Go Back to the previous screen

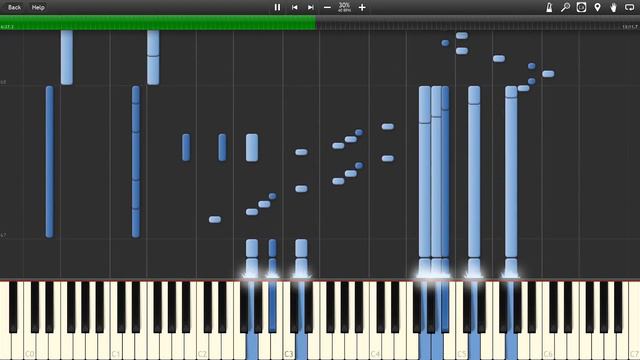[x=14, y=7]
